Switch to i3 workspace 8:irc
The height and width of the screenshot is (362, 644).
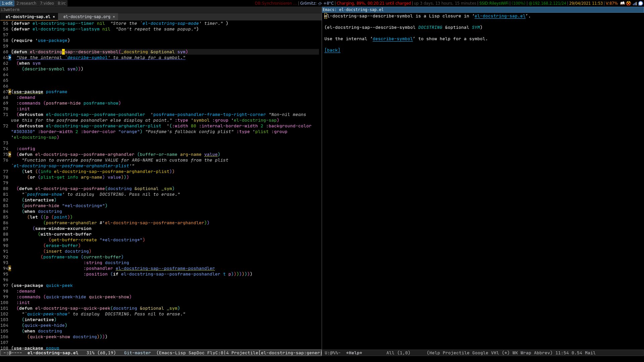[62, 3]
